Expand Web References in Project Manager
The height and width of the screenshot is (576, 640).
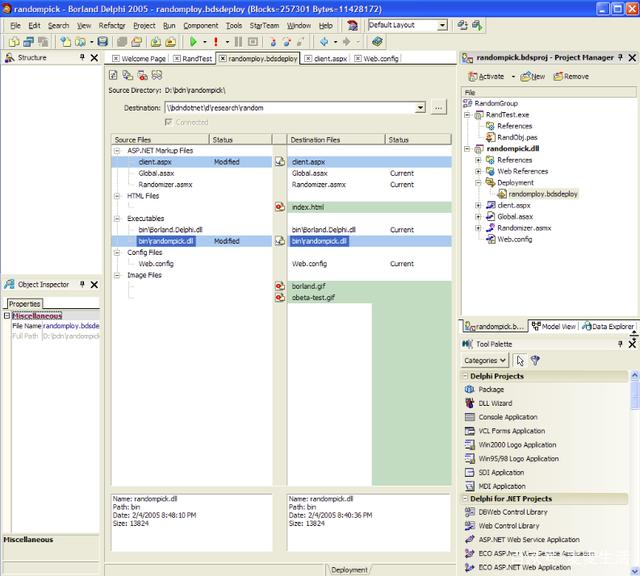[478, 171]
